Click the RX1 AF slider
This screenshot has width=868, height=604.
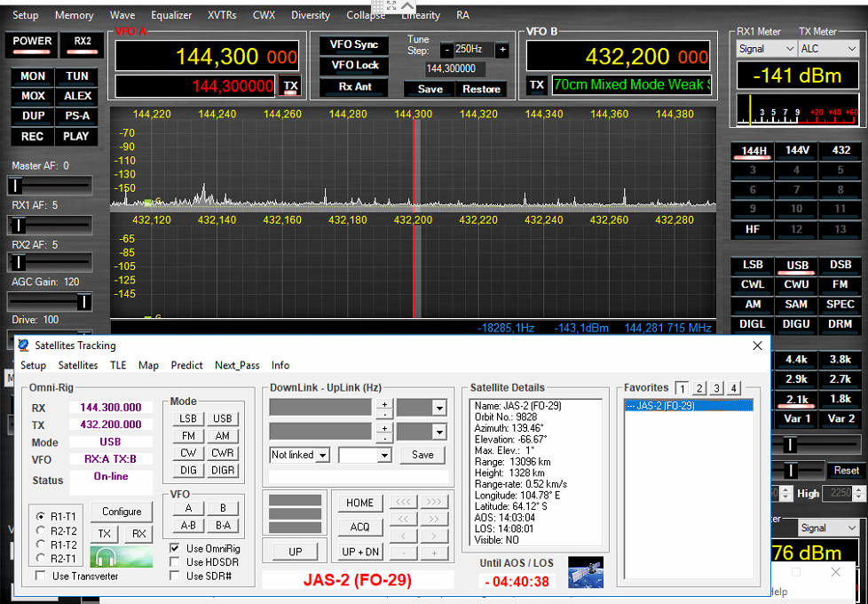pos(49,225)
